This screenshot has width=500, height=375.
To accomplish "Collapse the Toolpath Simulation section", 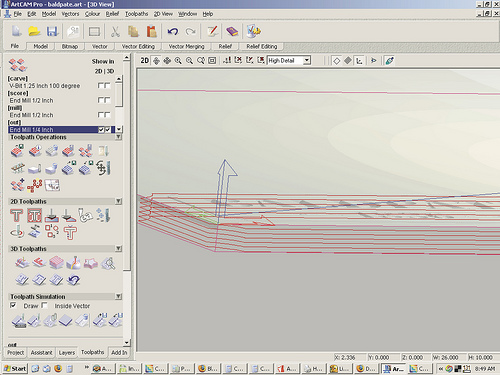I will coord(118,296).
